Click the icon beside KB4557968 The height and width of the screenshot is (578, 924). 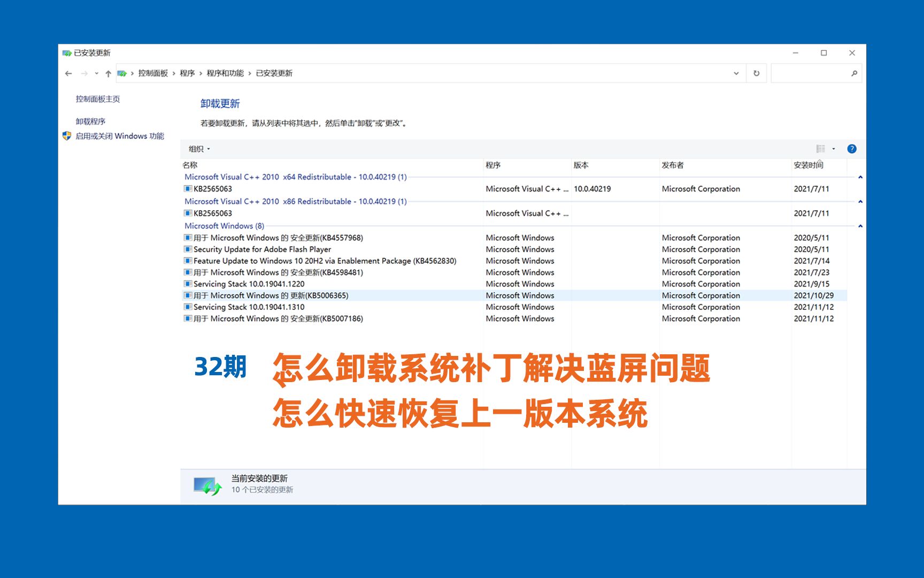[188, 238]
